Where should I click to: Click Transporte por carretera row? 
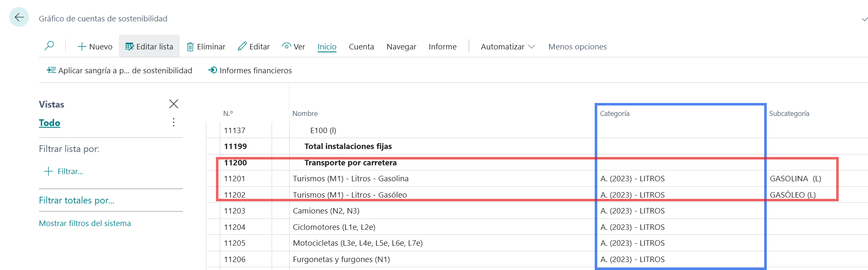[351, 162]
